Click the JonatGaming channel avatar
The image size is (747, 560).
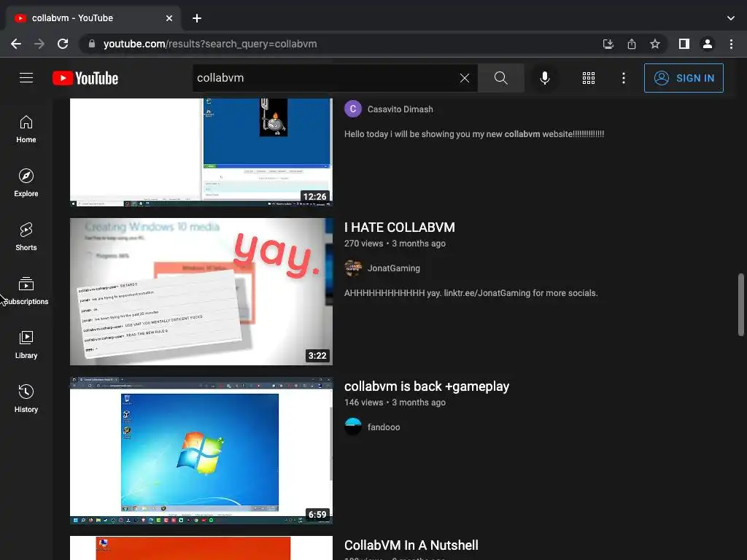(353, 268)
